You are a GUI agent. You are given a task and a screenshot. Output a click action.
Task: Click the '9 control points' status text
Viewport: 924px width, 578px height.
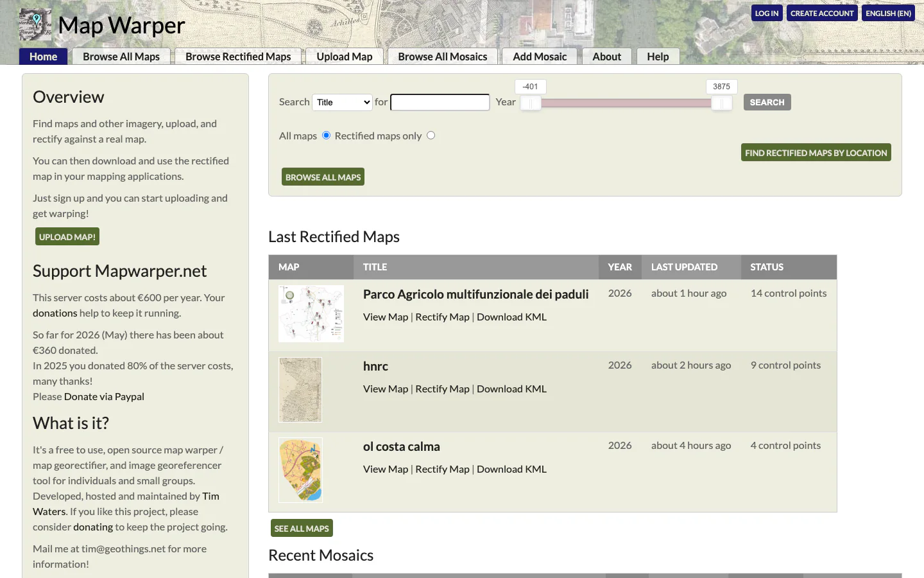pos(785,365)
